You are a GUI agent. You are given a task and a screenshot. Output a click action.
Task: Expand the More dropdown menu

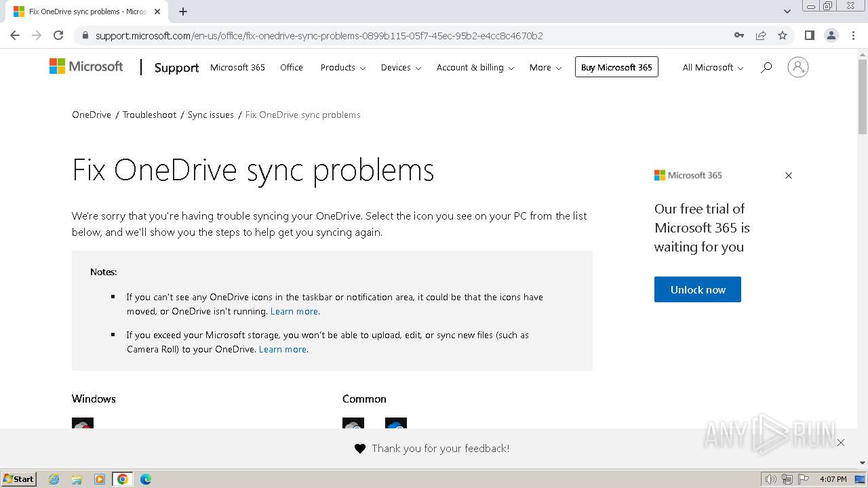click(x=546, y=67)
